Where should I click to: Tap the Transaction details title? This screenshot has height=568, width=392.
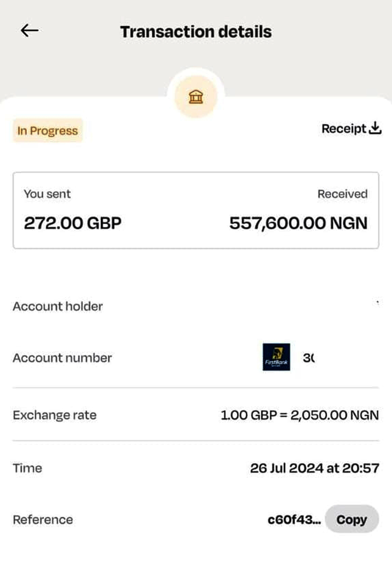click(196, 32)
